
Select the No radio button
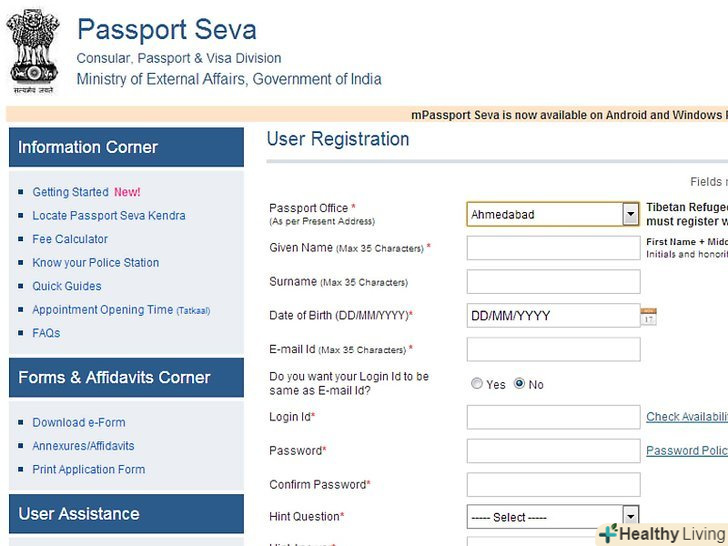click(519, 384)
